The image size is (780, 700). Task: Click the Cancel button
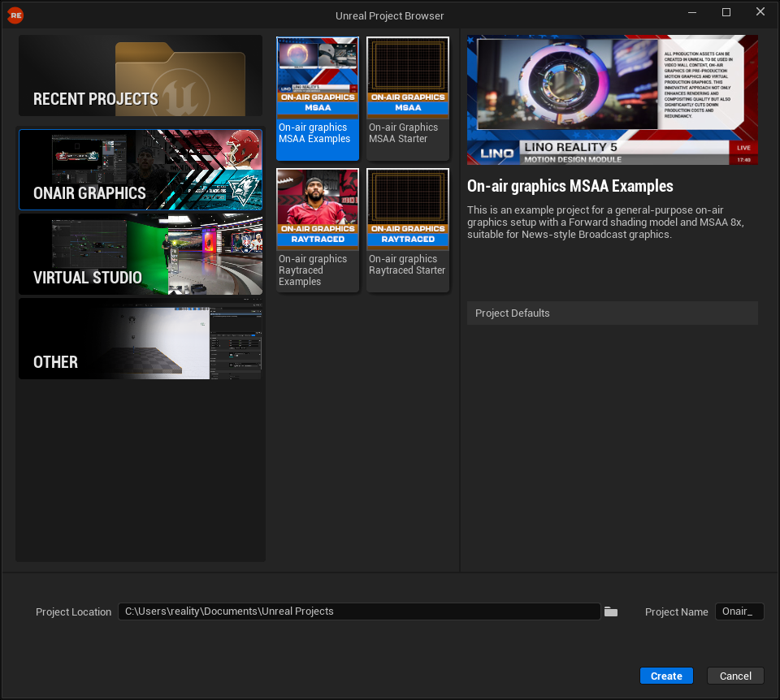(x=735, y=676)
